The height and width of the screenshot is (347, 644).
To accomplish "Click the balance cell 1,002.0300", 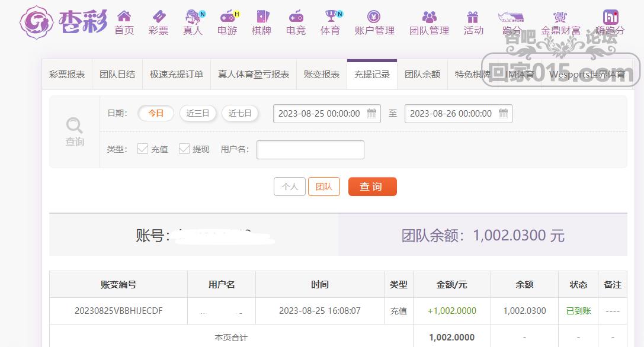I will (x=524, y=311).
